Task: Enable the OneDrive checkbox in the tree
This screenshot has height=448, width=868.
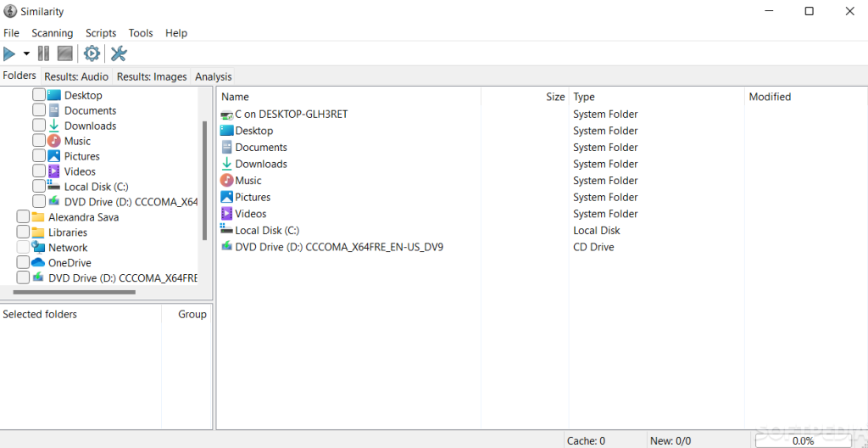Action: pyautogui.click(x=24, y=263)
